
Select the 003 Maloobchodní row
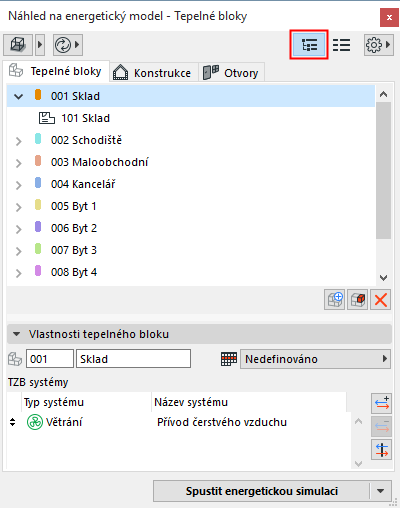(x=191, y=162)
